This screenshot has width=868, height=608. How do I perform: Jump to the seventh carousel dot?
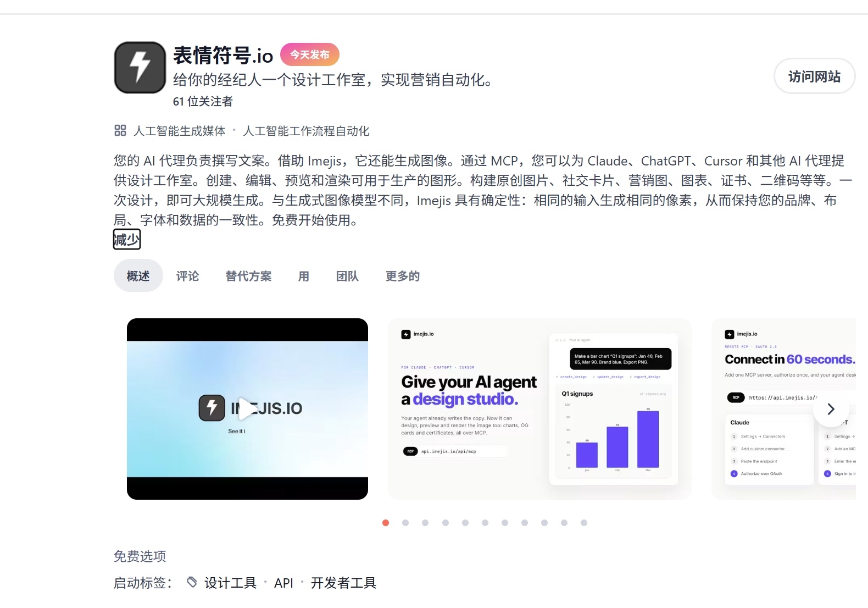[505, 523]
